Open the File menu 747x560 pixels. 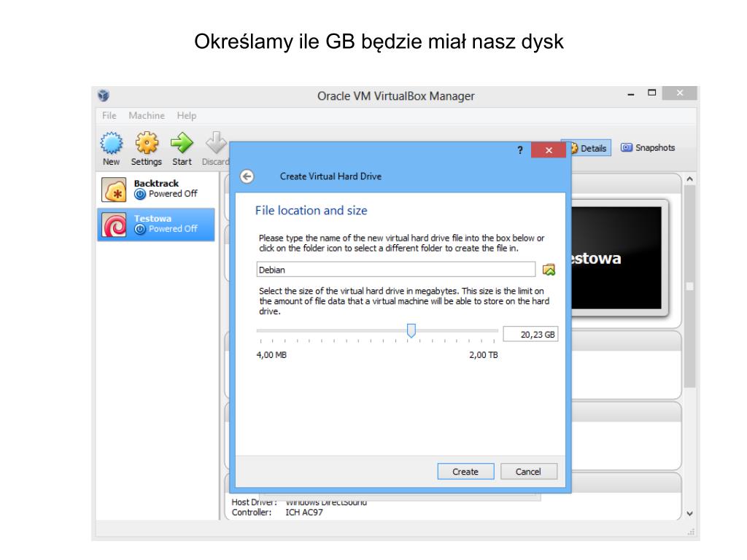109,116
